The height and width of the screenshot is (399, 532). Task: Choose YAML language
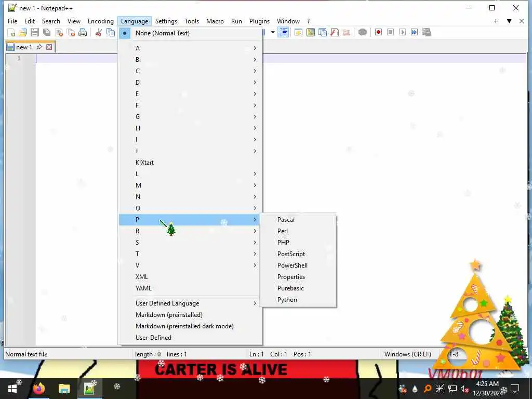(190, 288)
